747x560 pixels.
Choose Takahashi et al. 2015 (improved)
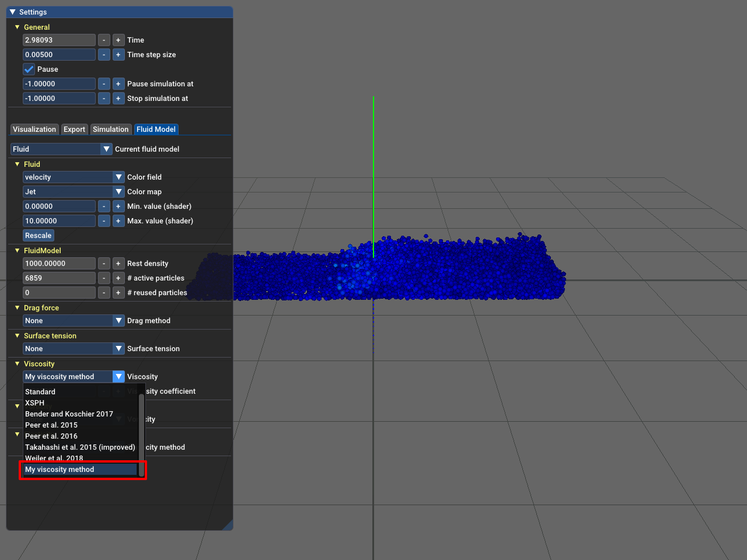pos(81,447)
